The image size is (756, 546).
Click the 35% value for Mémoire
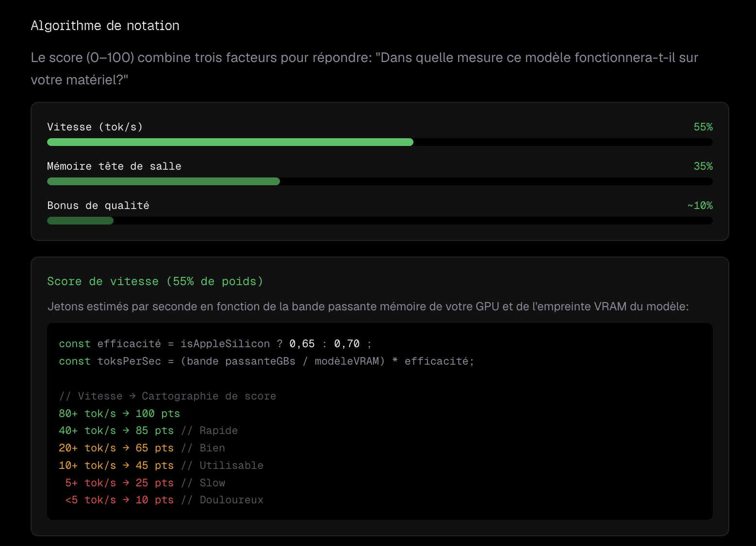703,166
